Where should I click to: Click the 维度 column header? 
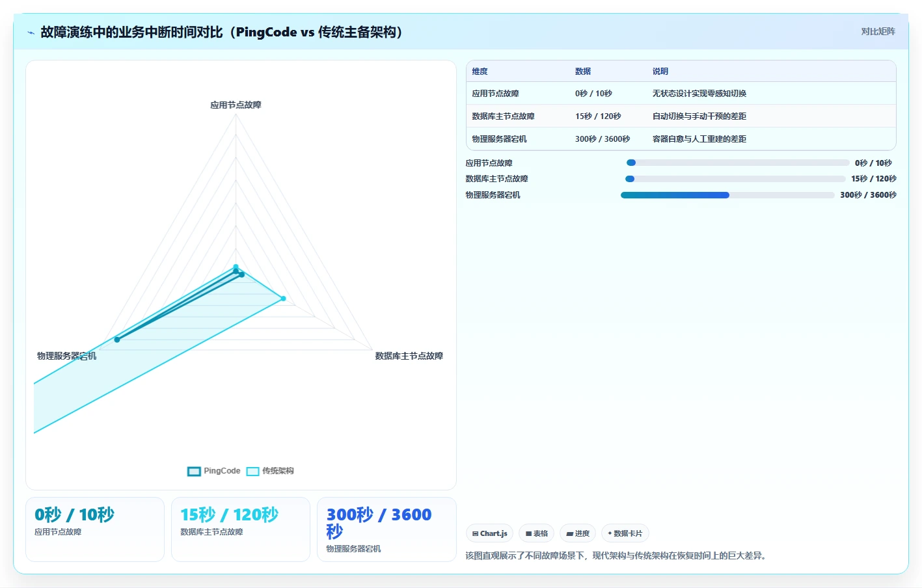[x=480, y=72]
